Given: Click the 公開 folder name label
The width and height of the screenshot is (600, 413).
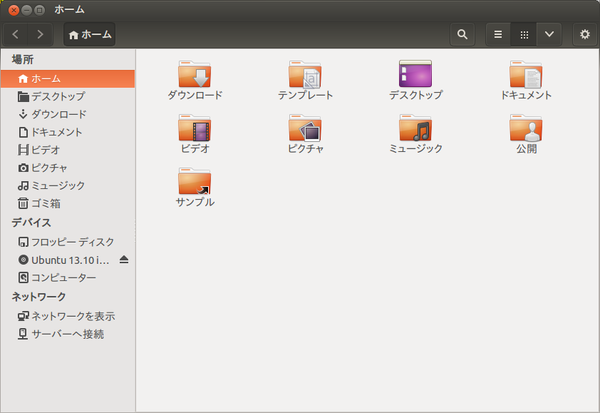Looking at the screenshot, I should [x=527, y=149].
